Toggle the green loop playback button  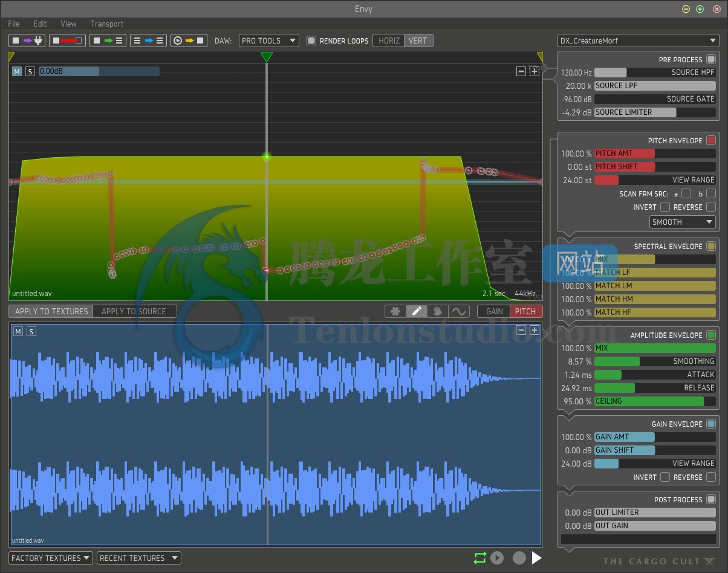tap(479, 558)
